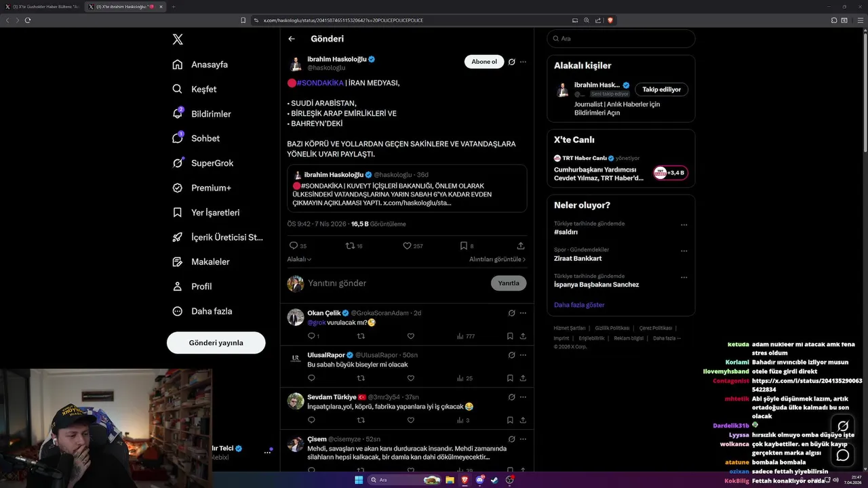This screenshot has width=868, height=488.
Task: Open Daha fazla menu in sidebar
Action: pyautogui.click(x=202, y=311)
